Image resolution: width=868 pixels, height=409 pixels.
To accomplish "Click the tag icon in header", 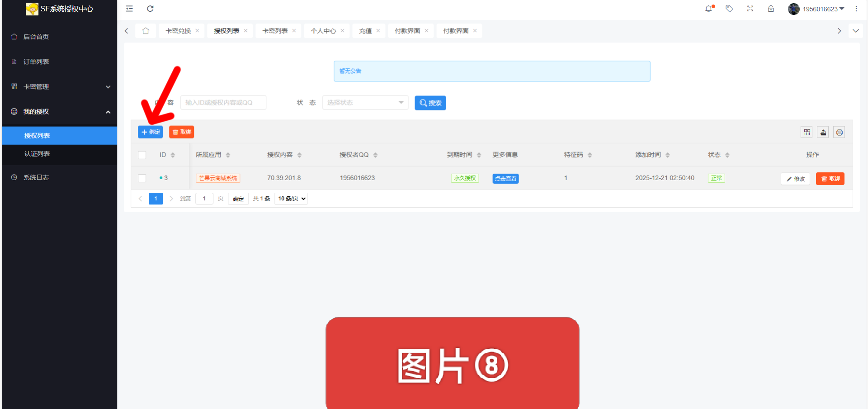I will (729, 9).
